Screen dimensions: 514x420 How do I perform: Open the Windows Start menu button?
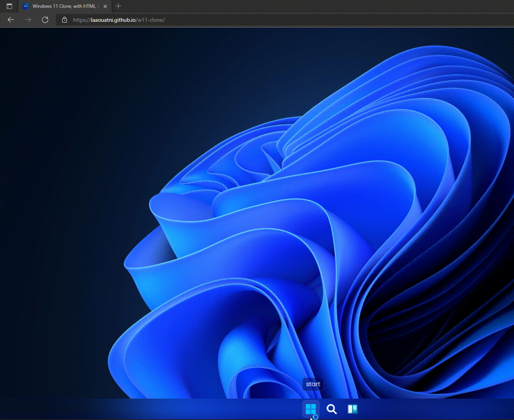click(x=310, y=409)
